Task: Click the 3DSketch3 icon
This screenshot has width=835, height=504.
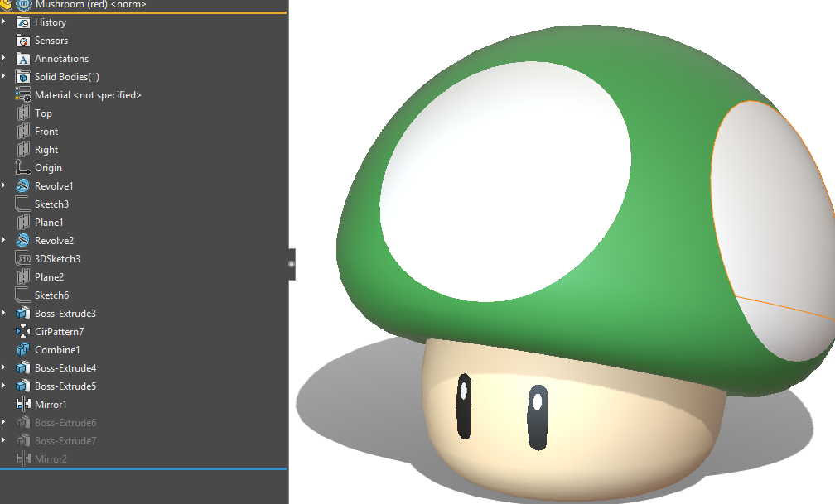Action: pyautogui.click(x=23, y=259)
